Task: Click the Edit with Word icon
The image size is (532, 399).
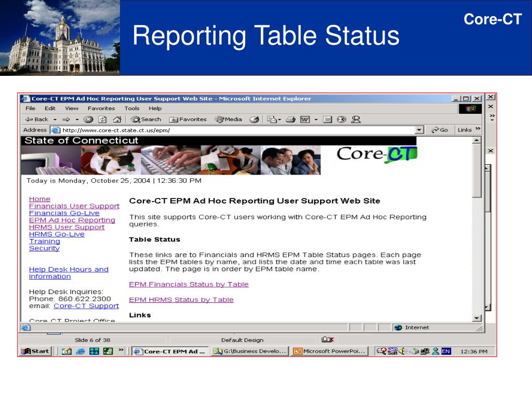Action: (305, 119)
